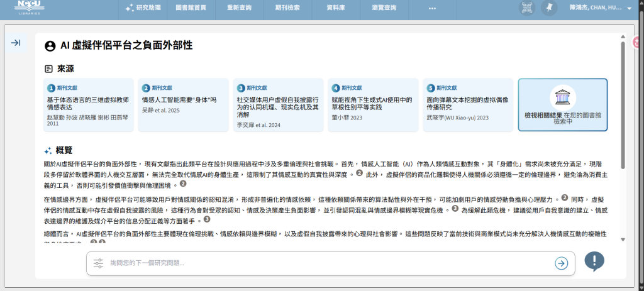Screen dimensions: 644x291
Task: Expand the user account dropdown arrow
Action: (x=630, y=8)
